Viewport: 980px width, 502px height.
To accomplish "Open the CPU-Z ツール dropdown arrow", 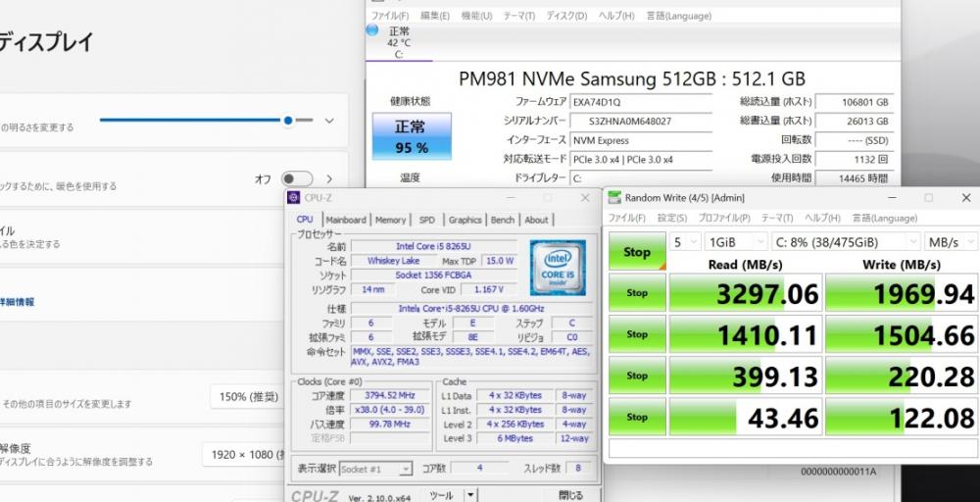I will [470, 495].
